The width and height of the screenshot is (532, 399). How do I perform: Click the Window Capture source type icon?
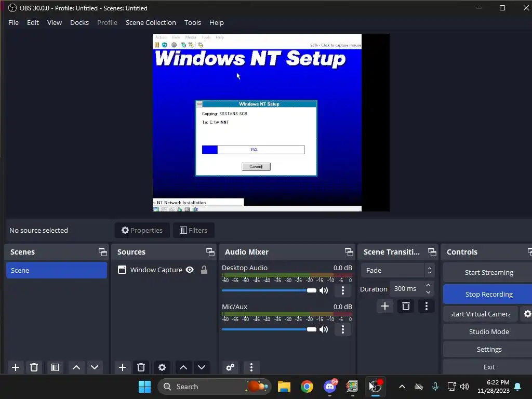122,270
